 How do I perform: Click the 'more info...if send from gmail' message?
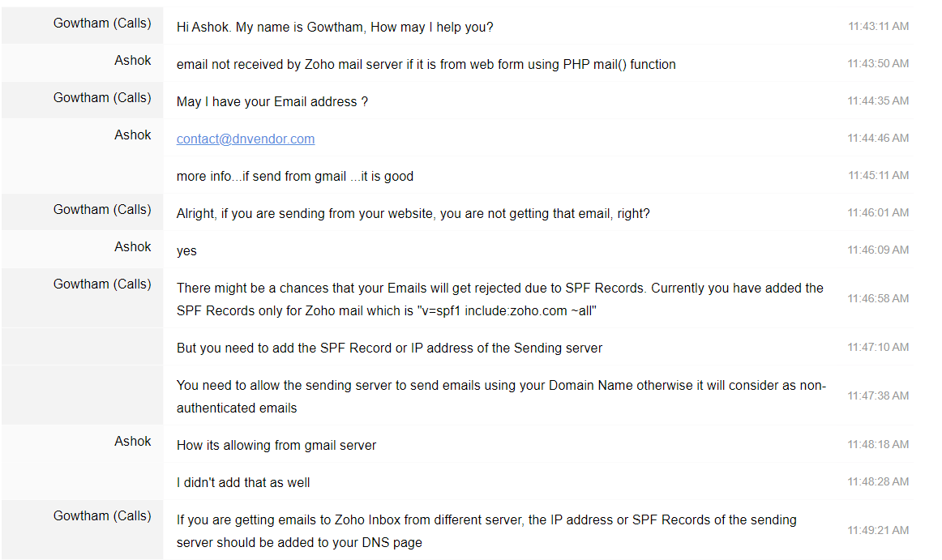pos(295,176)
